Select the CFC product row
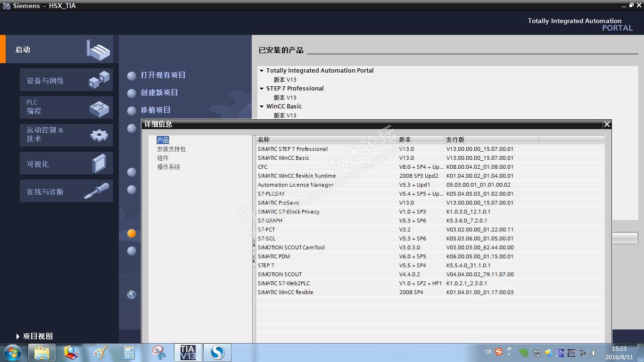644x362 pixels. (430, 167)
